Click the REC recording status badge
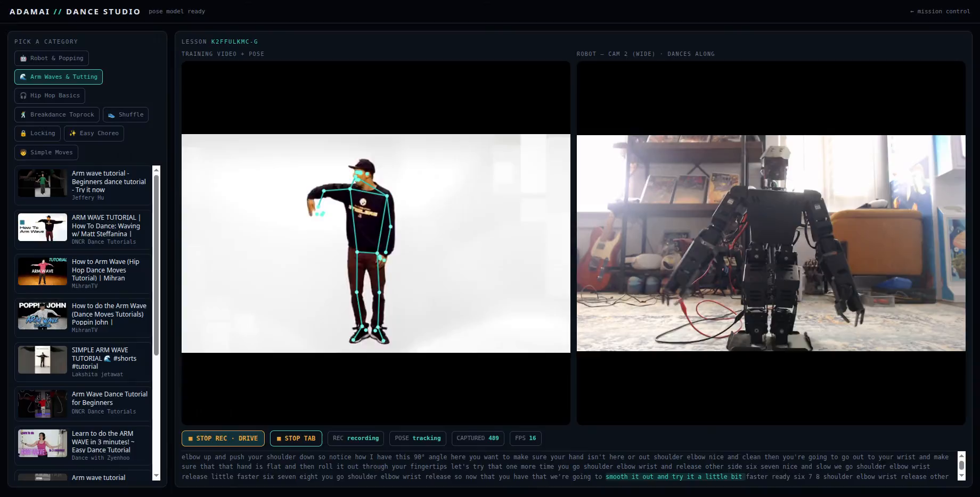Image resolution: width=980 pixels, height=497 pixels. (356, 438)
